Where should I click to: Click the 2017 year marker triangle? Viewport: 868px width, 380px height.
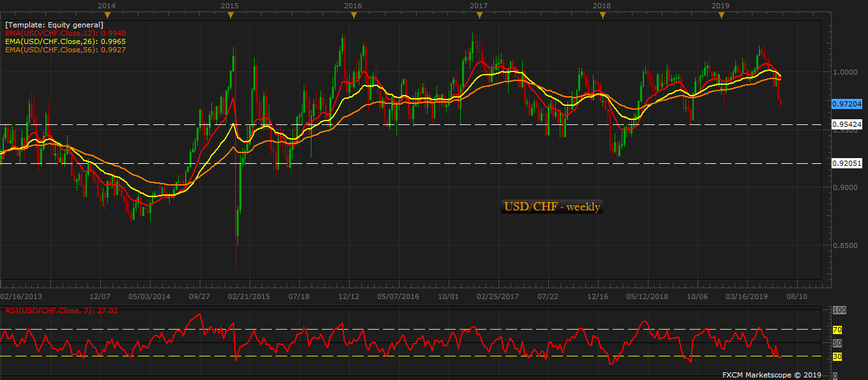click(479, 15)
